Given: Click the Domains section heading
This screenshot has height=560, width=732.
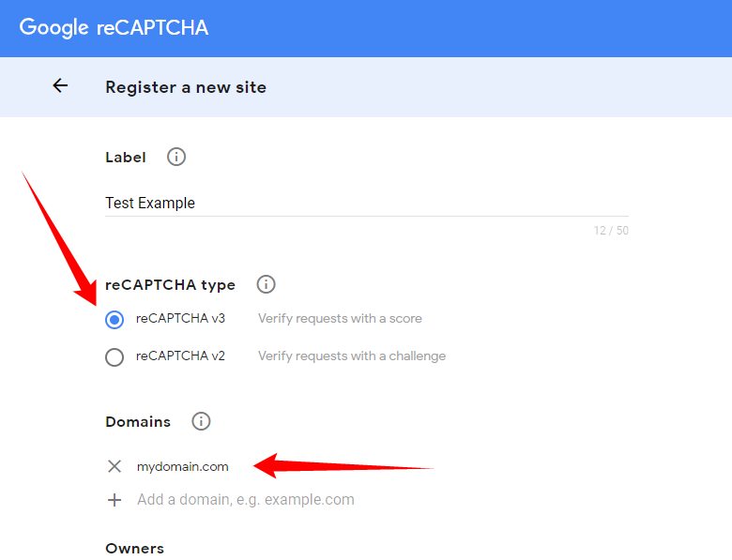Looking at the screenshot, I should click(138, 421).
